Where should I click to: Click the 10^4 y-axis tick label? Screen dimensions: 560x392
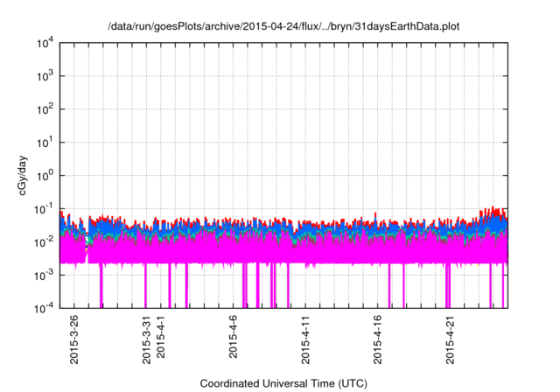[x=45, y=43]
